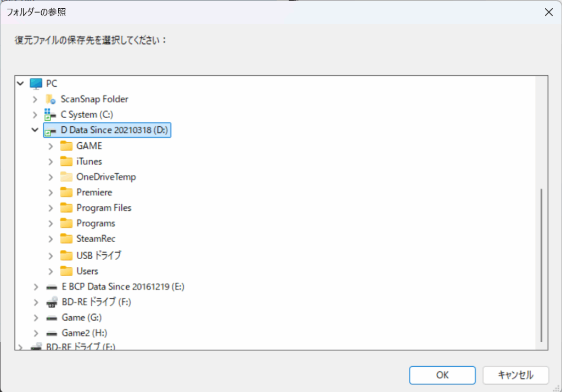Click the E BCP Data drive icon
The width and height of the screenshot is (562, 392).
pos(52,287)
